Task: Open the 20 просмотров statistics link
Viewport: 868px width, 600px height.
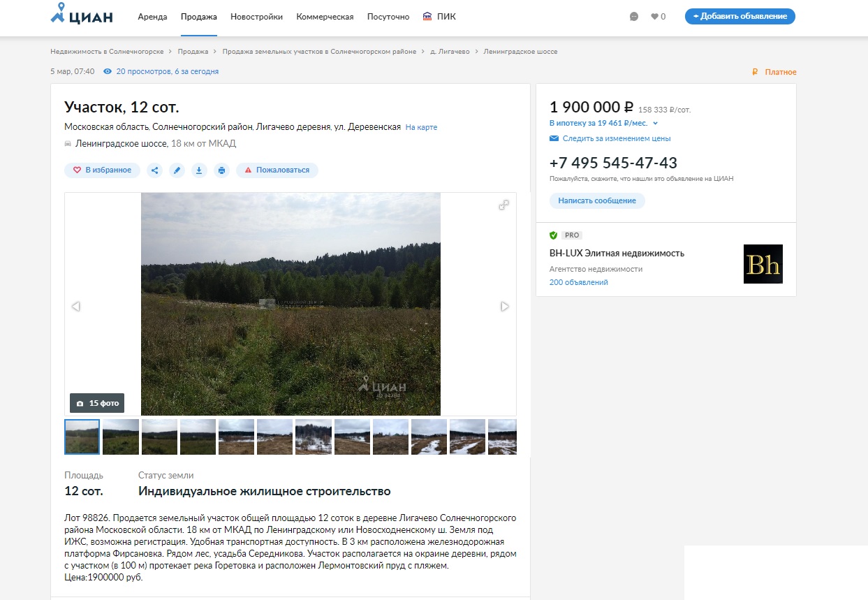Action: click(168, 71)
